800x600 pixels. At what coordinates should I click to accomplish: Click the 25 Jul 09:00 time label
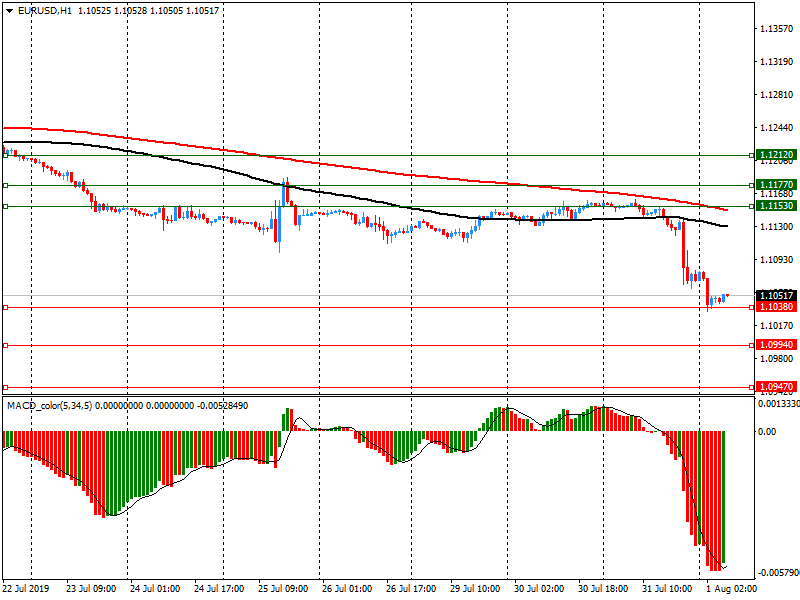(x=283, y=589)
